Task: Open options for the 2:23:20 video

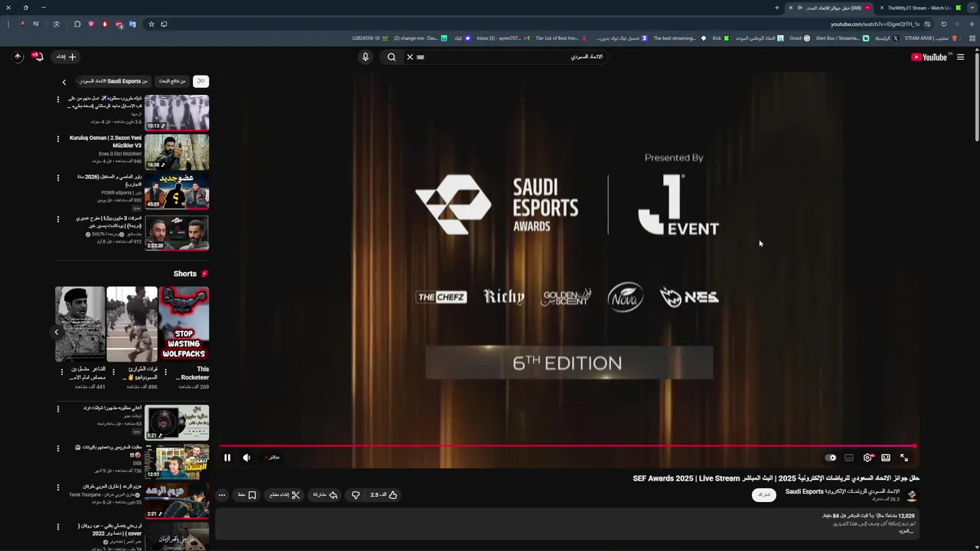Action: [57, 219]
